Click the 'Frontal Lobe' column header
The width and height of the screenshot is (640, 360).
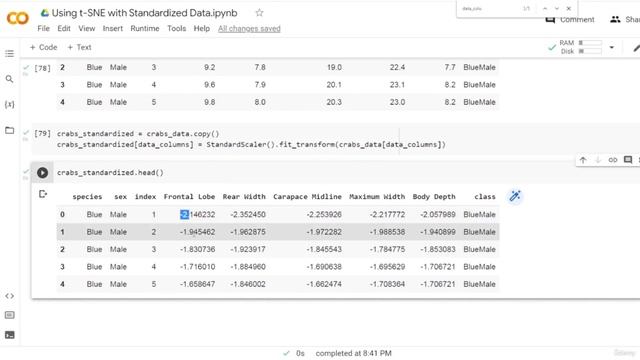(x=189, y=197)
